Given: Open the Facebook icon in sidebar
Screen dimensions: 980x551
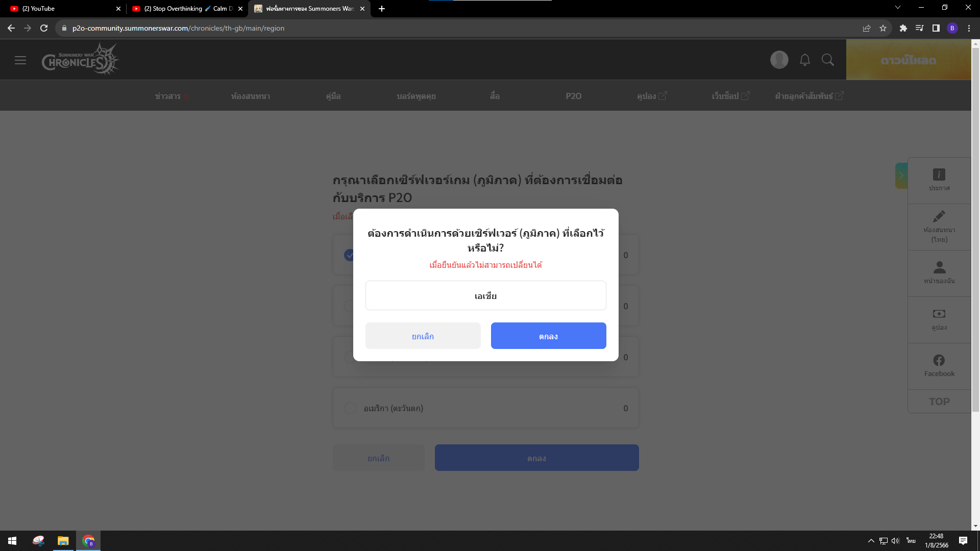Looking at the screenshot, I should click(x=939, y=360).
